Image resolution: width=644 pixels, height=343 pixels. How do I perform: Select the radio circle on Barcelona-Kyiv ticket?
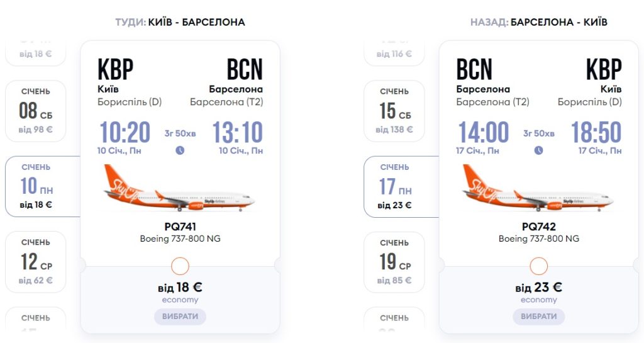[x=538, y=266]
